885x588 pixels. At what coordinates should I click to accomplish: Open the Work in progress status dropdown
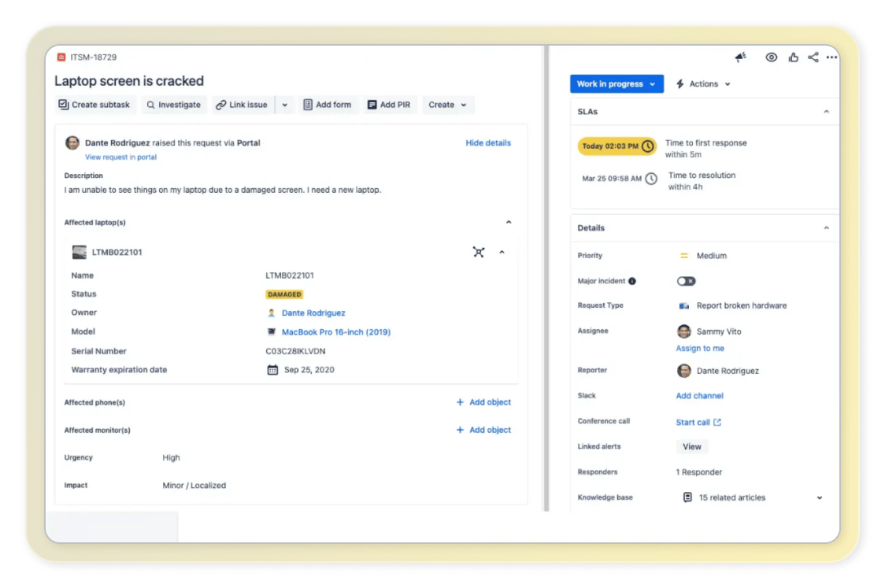pos(617,83)
